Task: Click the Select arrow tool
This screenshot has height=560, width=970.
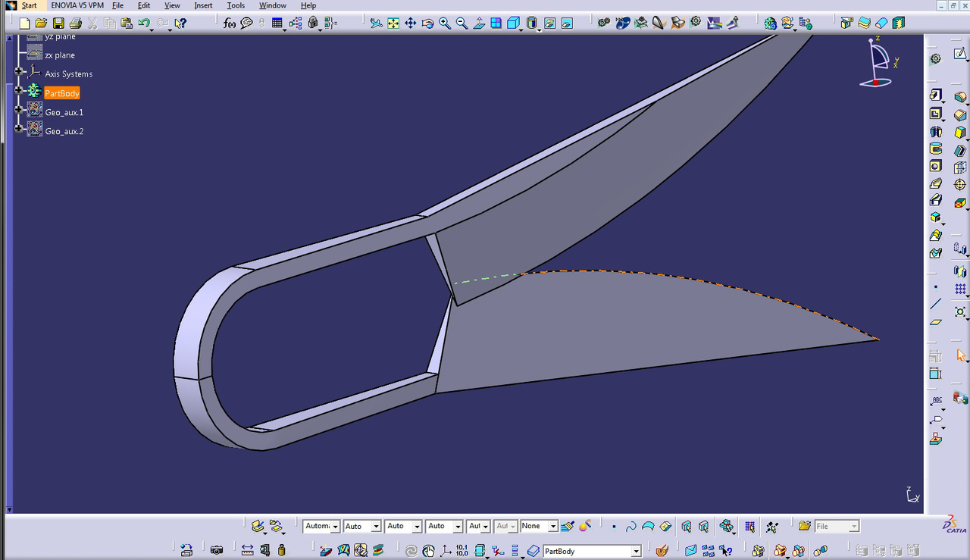Action: pyautogui.click(x=960, y=355)
